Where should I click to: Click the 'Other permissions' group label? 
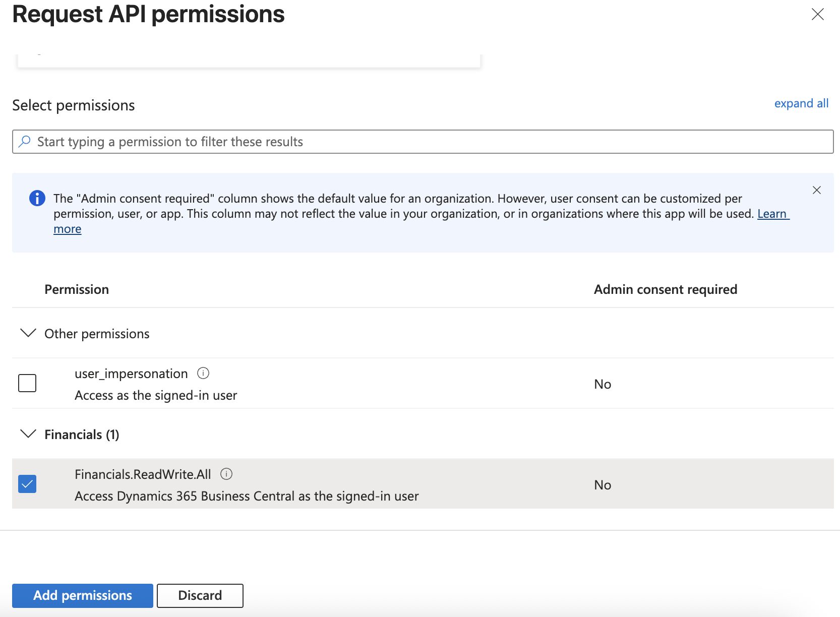point(97,334)
